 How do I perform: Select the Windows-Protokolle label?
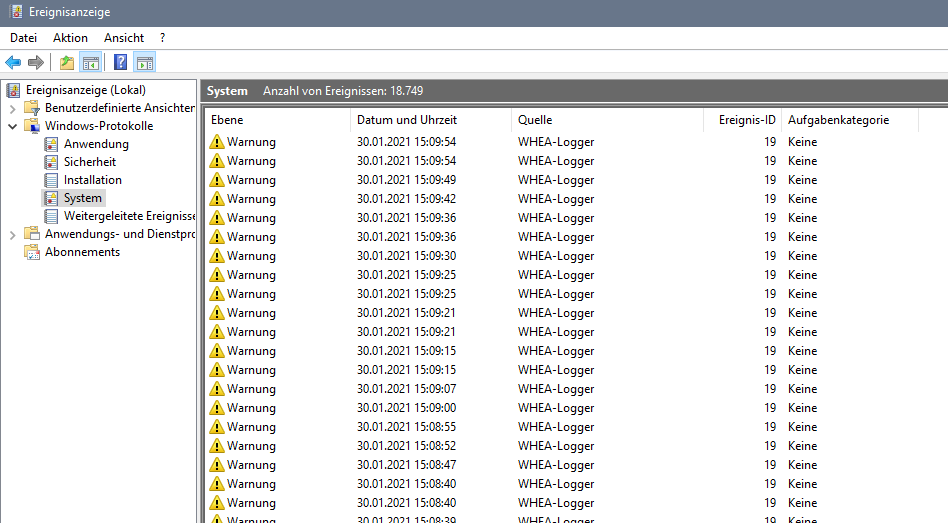(x=99, y=126)
